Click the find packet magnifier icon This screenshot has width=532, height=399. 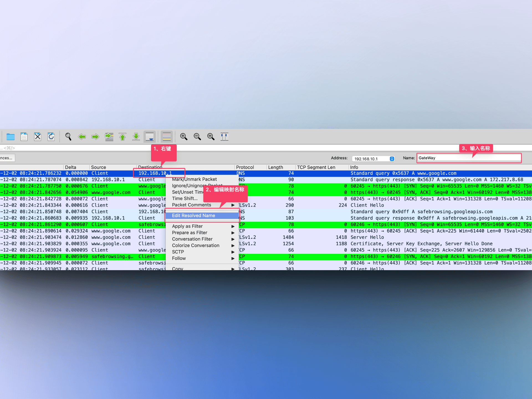68,137
